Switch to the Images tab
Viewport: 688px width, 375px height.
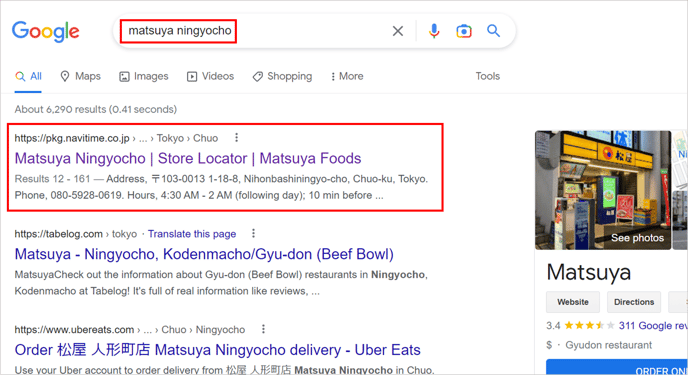[143, 76]
